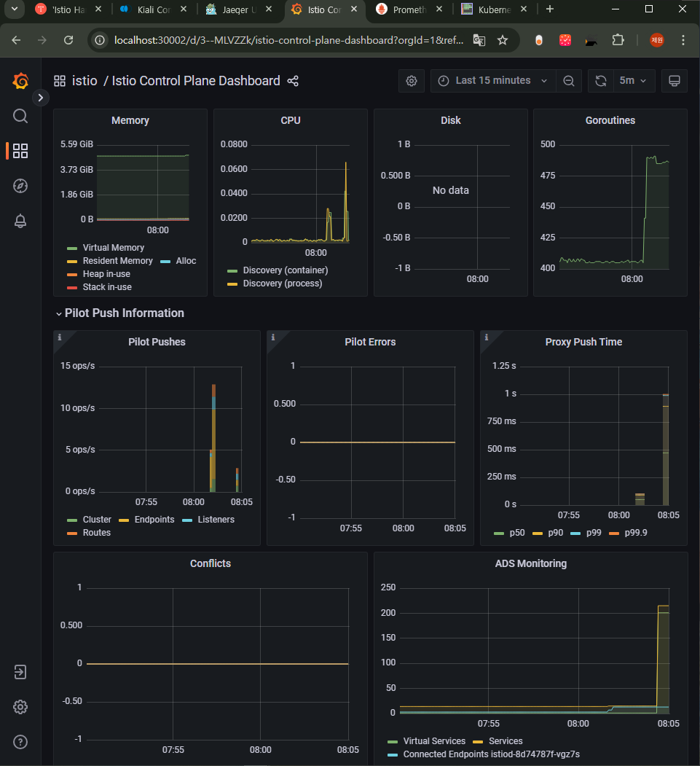Open the Configuration gear in the sidebar
This screenshot has width=700, height=766.
[20, 707]
